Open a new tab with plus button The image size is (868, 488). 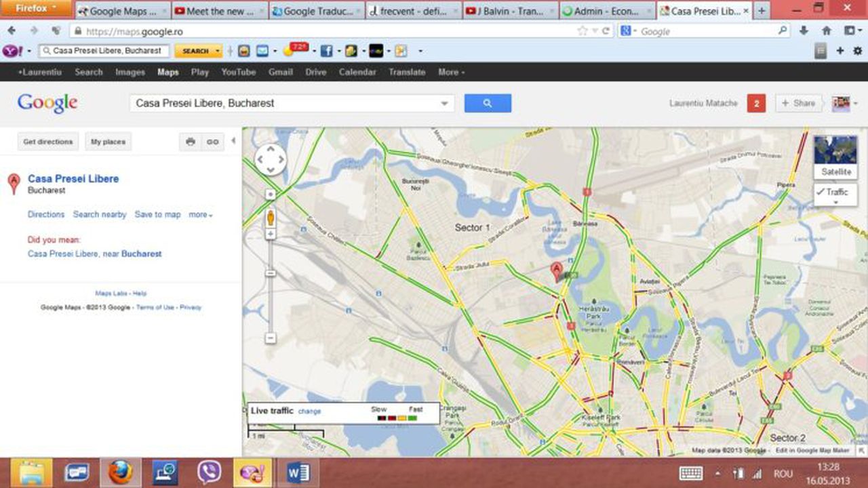[x=762, y=11]
